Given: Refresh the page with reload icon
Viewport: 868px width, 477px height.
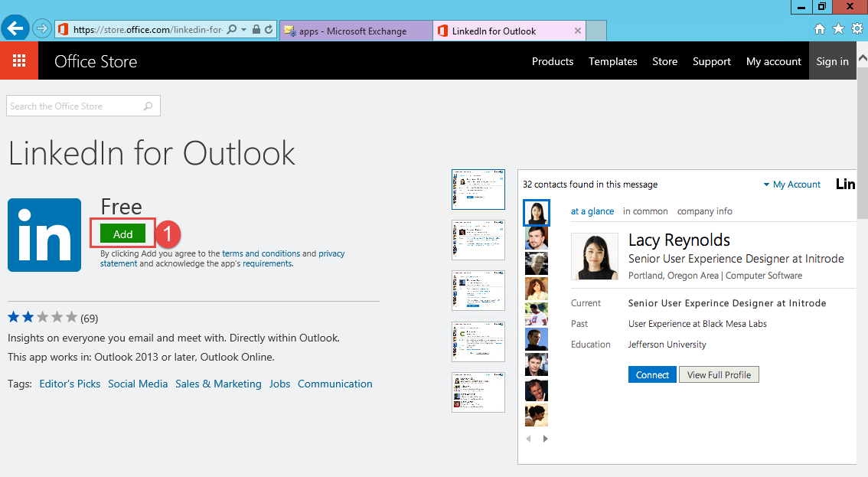Looking at the screenshot, I should (269, 29).
